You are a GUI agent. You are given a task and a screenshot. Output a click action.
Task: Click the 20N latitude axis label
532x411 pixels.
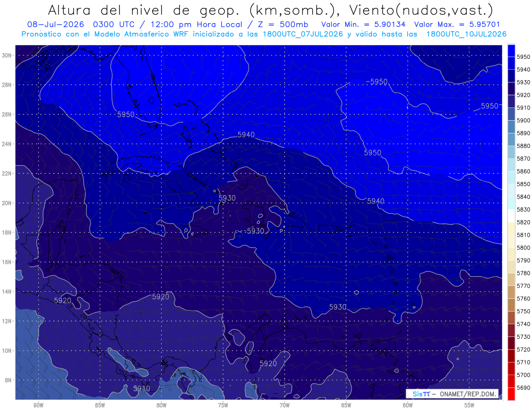[x=7, y=203]
